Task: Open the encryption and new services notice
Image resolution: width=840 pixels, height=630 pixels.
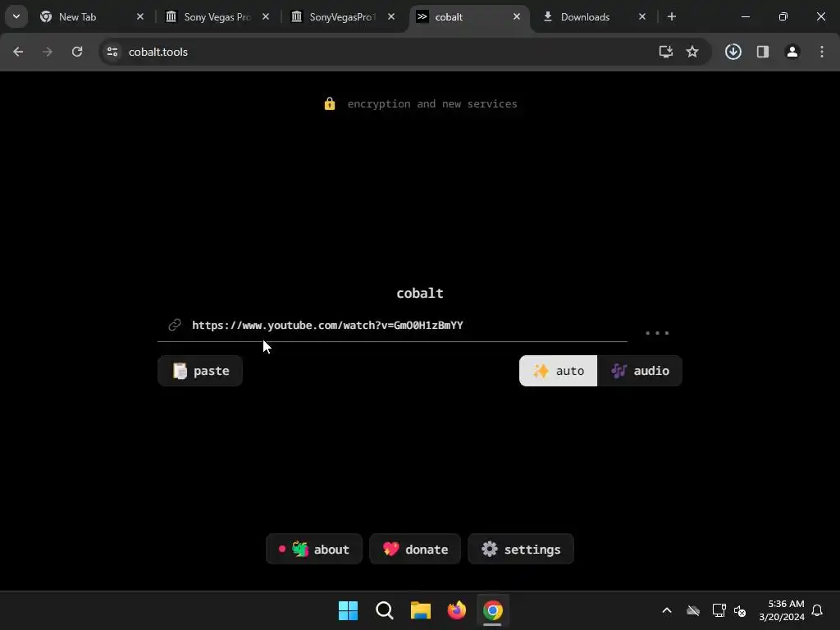Action: pos(421,104)
